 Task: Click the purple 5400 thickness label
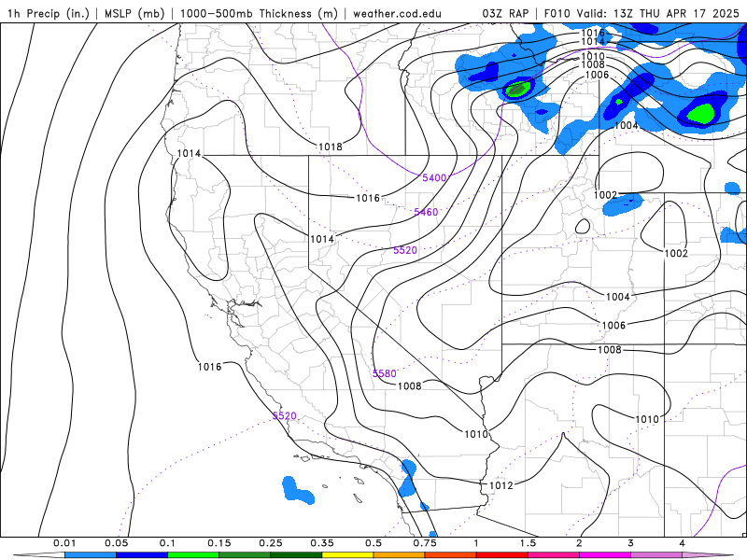[434, 177]
